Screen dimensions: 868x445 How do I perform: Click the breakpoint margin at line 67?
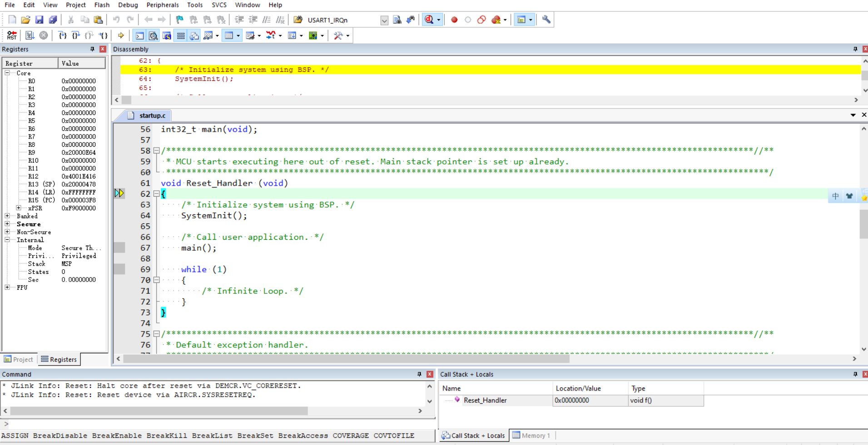[119, 247]
